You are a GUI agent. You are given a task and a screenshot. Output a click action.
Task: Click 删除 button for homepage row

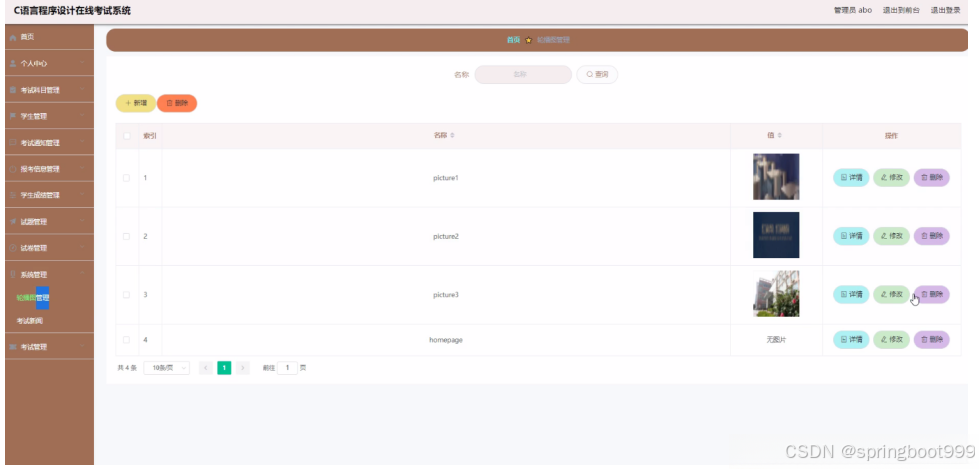pyautogui.click(x=932, y=340)
